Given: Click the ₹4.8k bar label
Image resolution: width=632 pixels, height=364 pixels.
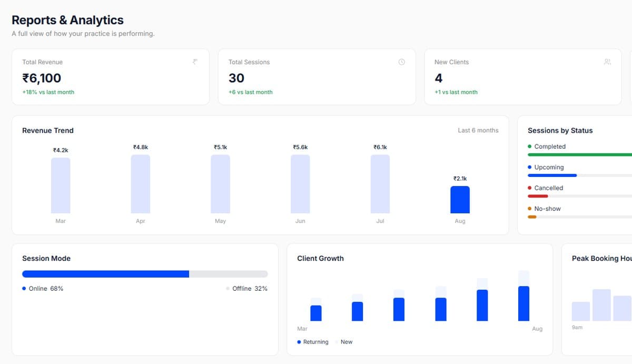Looking at the screenshot, I should [141, 147].
